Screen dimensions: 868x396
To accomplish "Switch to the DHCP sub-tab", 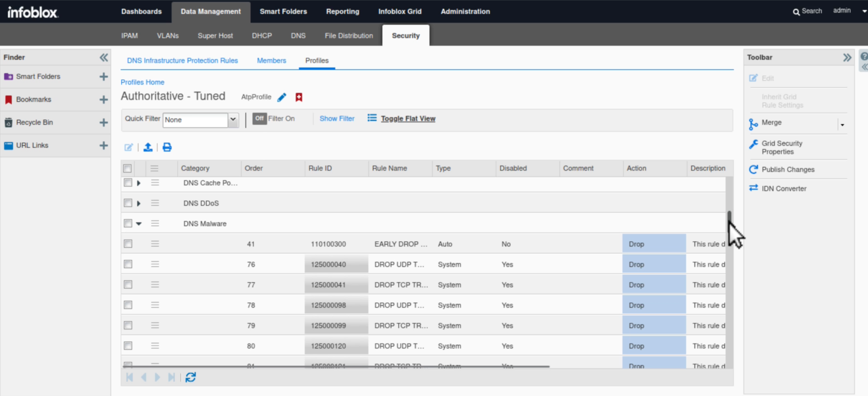I will [262, 36].
